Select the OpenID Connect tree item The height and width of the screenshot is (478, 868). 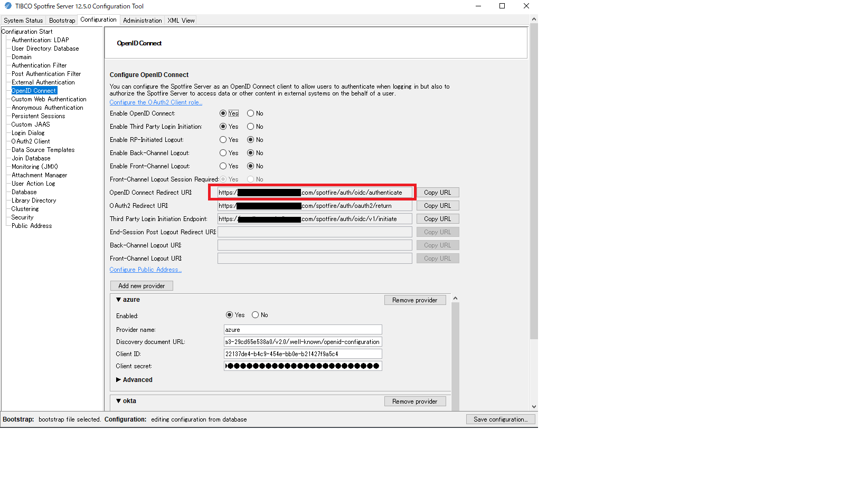click(34, 91)
